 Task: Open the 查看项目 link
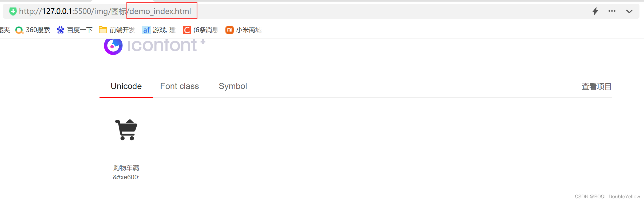pos(596,86)
